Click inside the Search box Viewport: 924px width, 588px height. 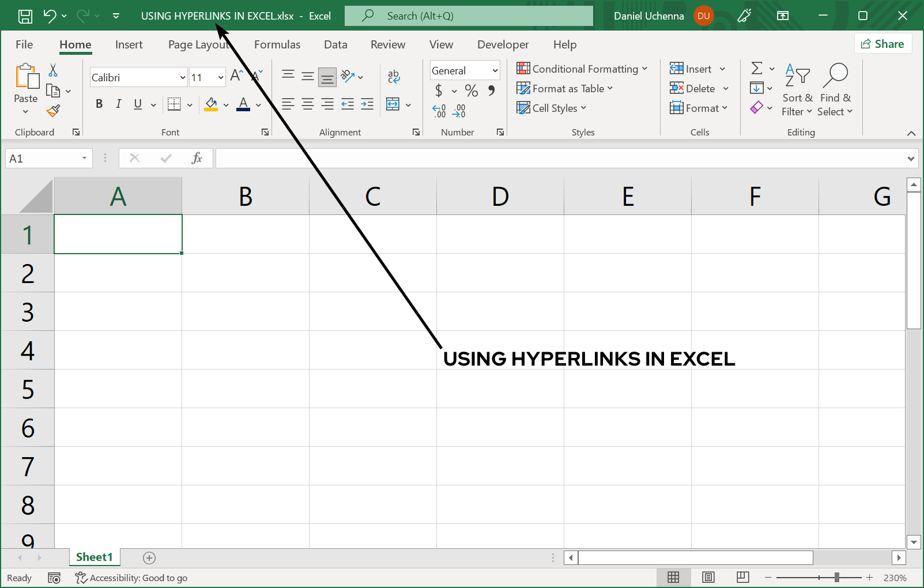tap(468, 16)
